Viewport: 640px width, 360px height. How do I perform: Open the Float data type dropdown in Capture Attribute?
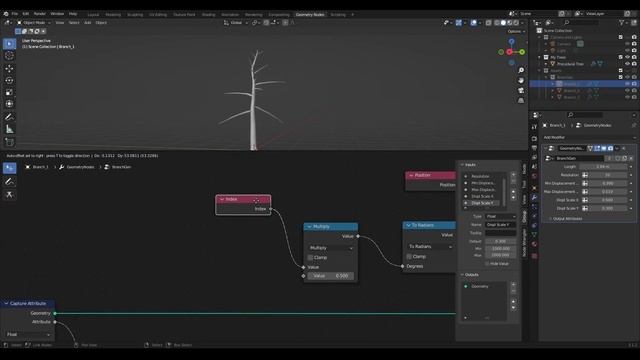coord(28,334)
